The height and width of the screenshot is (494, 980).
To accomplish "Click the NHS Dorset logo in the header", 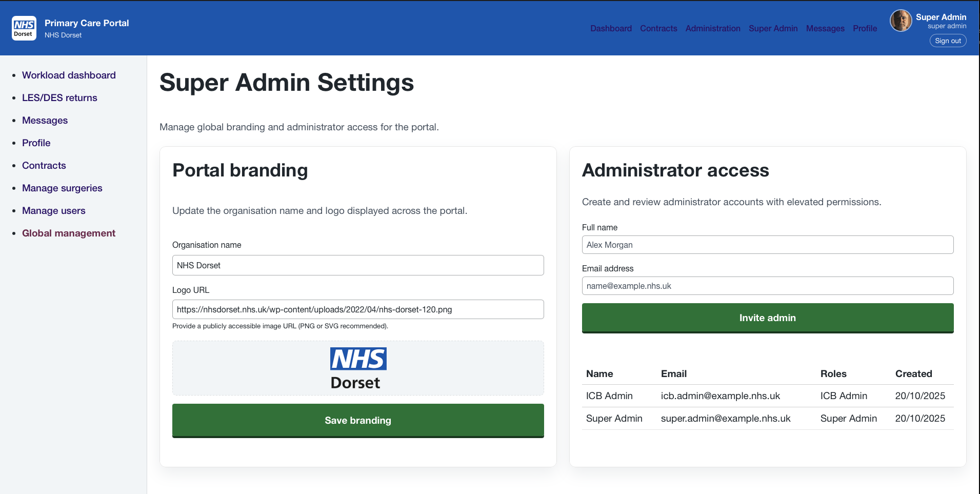I will (x=24, y=28).
